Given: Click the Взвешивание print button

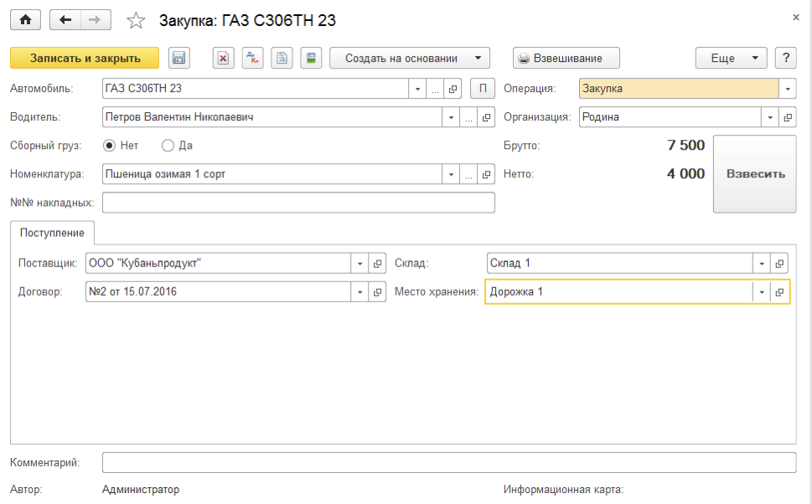Looking at the screenshot, I should pos(566,58).
